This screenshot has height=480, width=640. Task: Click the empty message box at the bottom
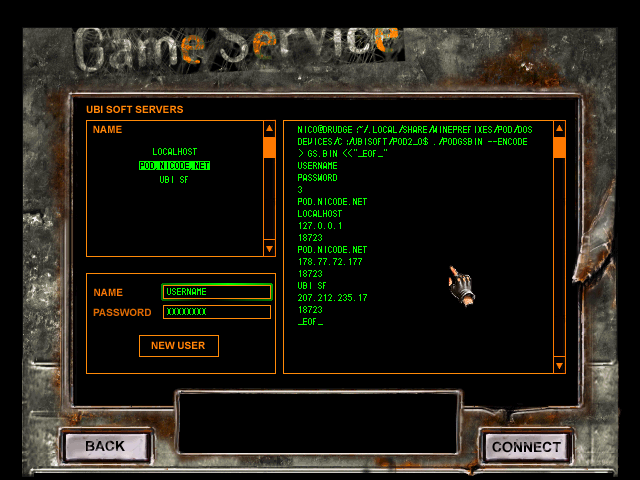[318, 422]
